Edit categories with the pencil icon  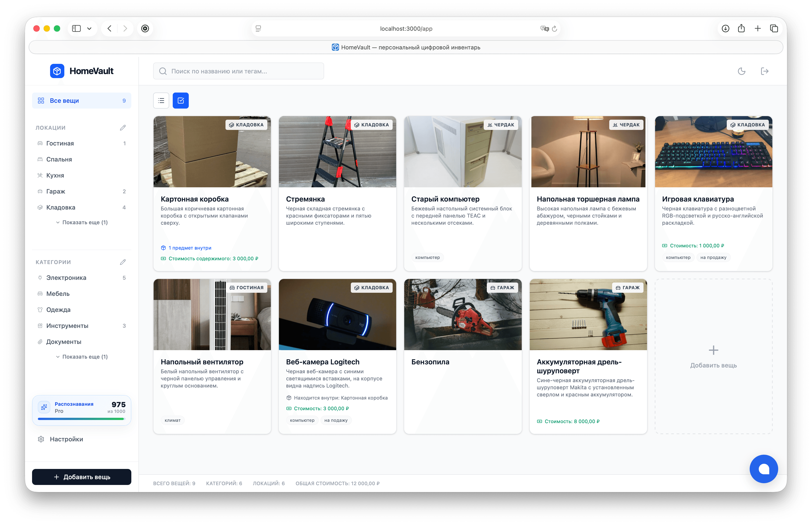[x=123, y=262]
